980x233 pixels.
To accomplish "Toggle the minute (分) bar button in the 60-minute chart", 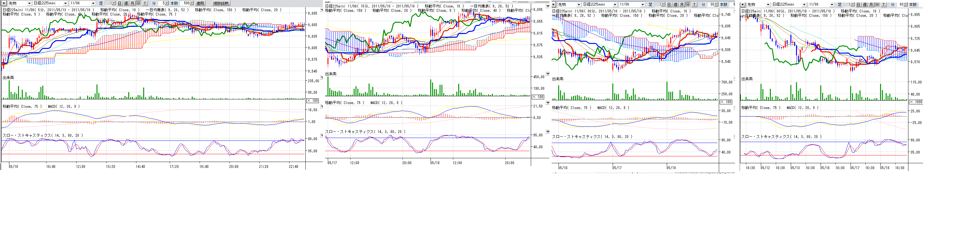I will pos(877,5).
